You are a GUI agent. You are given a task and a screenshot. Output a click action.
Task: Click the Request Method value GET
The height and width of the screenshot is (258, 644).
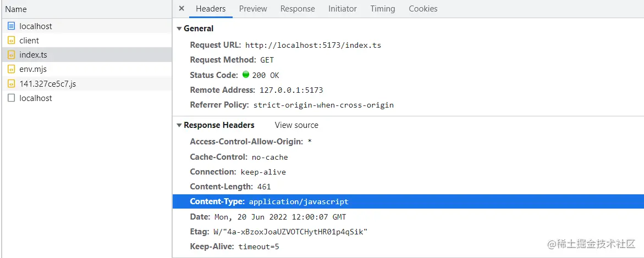click(x=267, y=60)
